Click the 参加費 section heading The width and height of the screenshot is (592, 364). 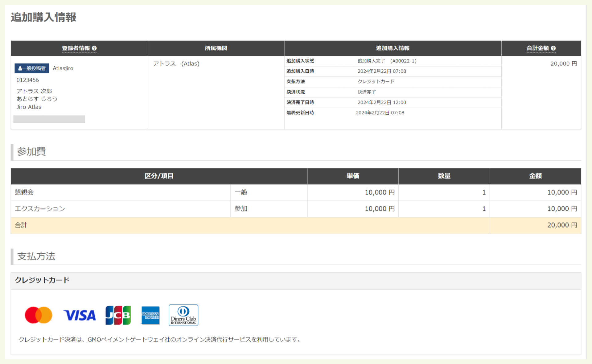tap(31, 152)
